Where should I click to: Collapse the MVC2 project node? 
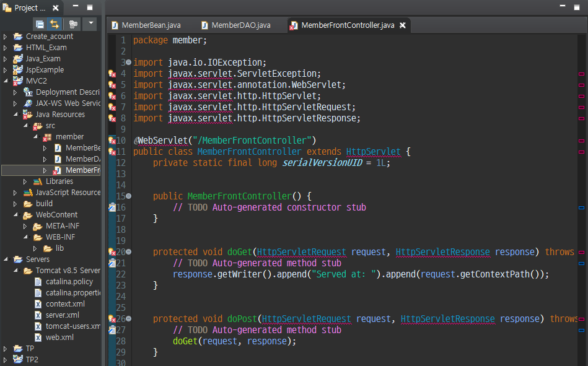[x=5, y=81]
